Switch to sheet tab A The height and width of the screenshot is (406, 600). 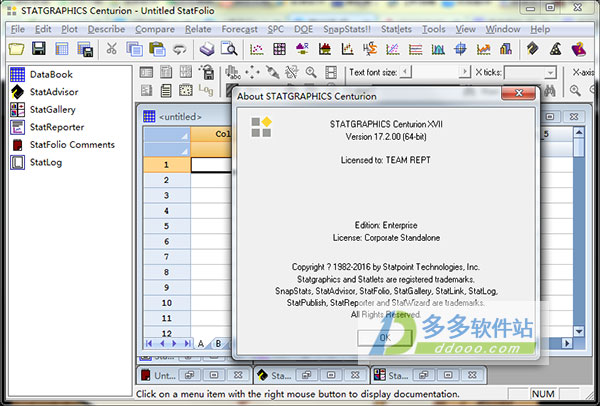pos(201,344)
